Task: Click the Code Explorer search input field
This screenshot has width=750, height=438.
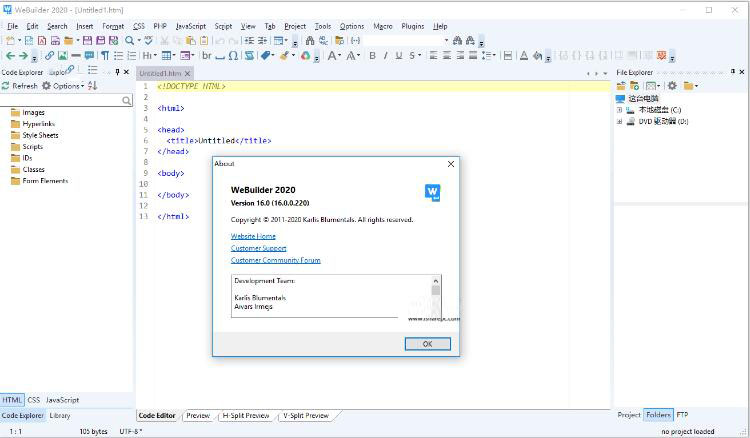Action: point(62,100)
